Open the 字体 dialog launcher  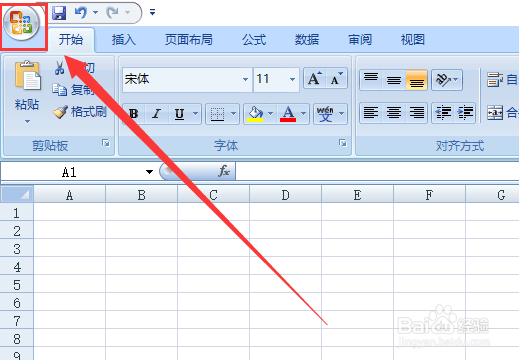[343, 143]
